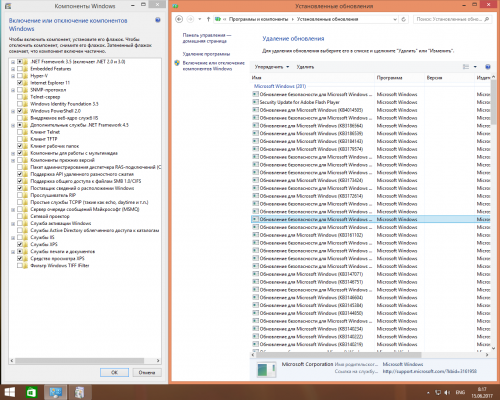Select update KB3147071 row
The height and width of the screenshot is (400, 500).
370,274
